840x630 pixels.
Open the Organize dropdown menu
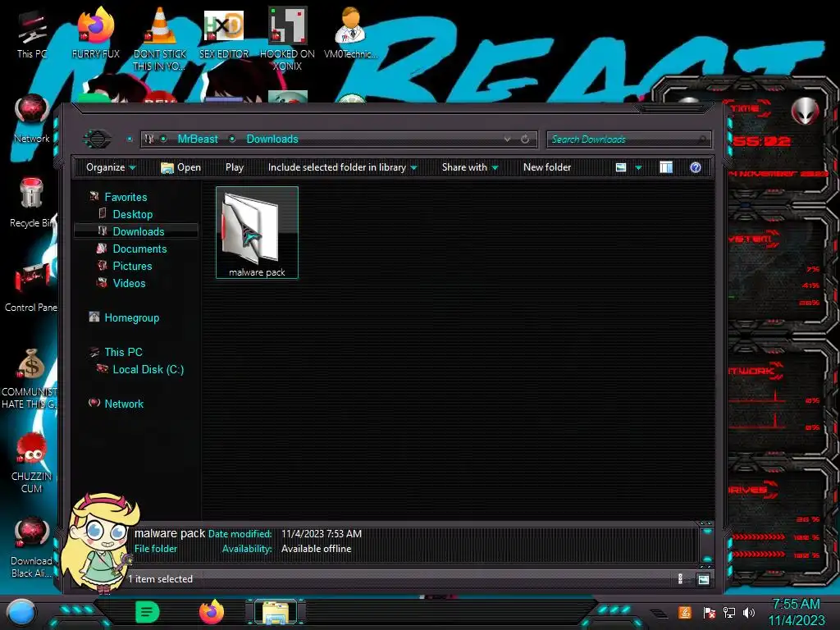111,167
